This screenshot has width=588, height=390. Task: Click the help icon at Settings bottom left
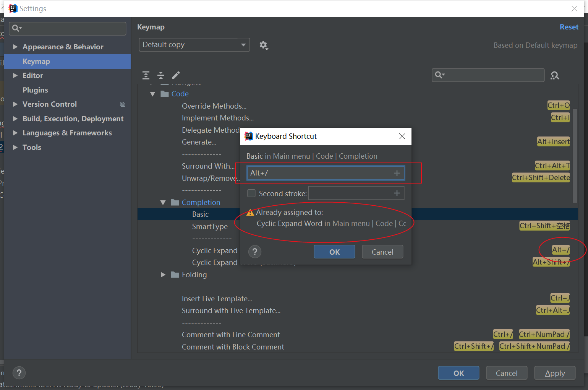(19, 373)
